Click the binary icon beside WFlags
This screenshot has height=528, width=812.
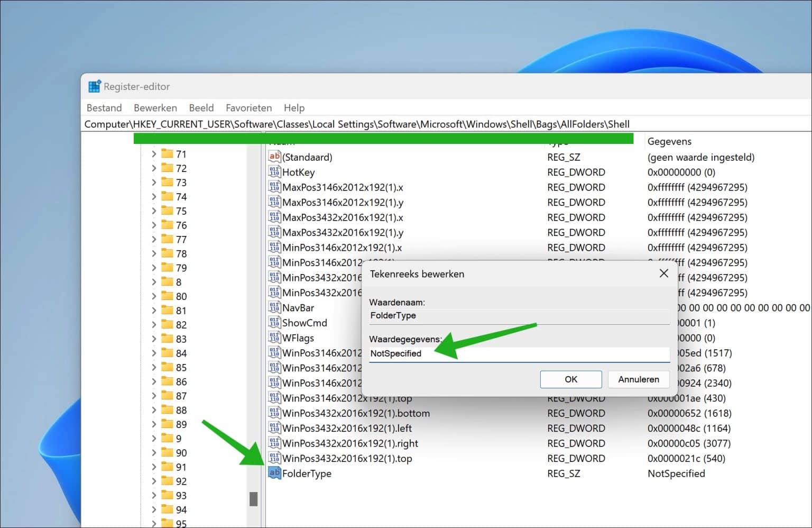click(x=274, y=338)
